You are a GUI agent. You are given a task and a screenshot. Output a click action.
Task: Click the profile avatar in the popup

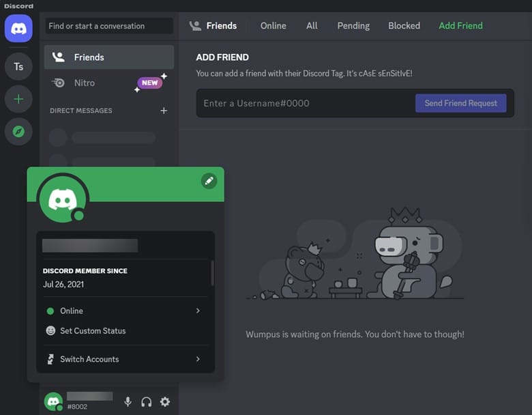[x=63, y=199]
